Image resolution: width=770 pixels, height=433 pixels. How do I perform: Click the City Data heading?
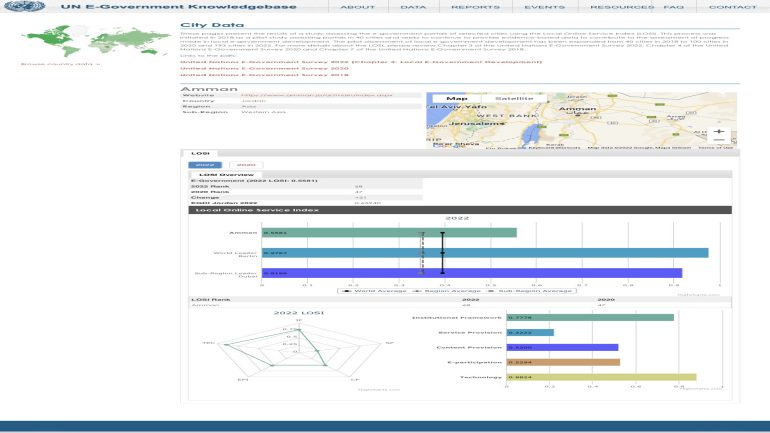(x=212, y=25)
